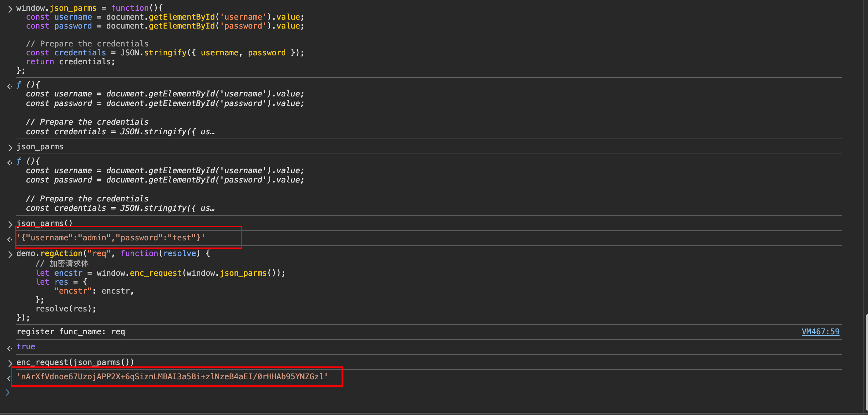The height and width of the screenshot is (415, 868).
Task: Open the VM467:59 source link
Action: (821, 331)
